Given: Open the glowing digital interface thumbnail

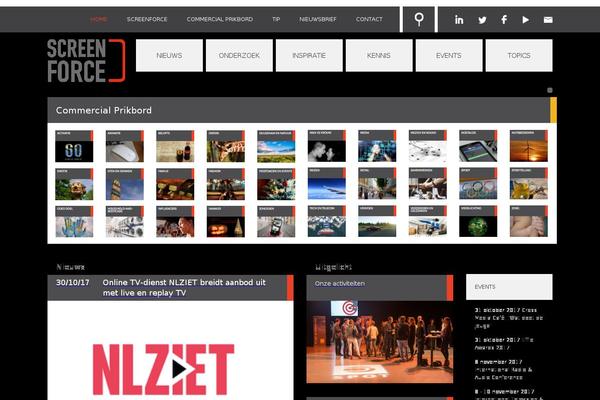Looking at the screenshot, I should (377, 146).
